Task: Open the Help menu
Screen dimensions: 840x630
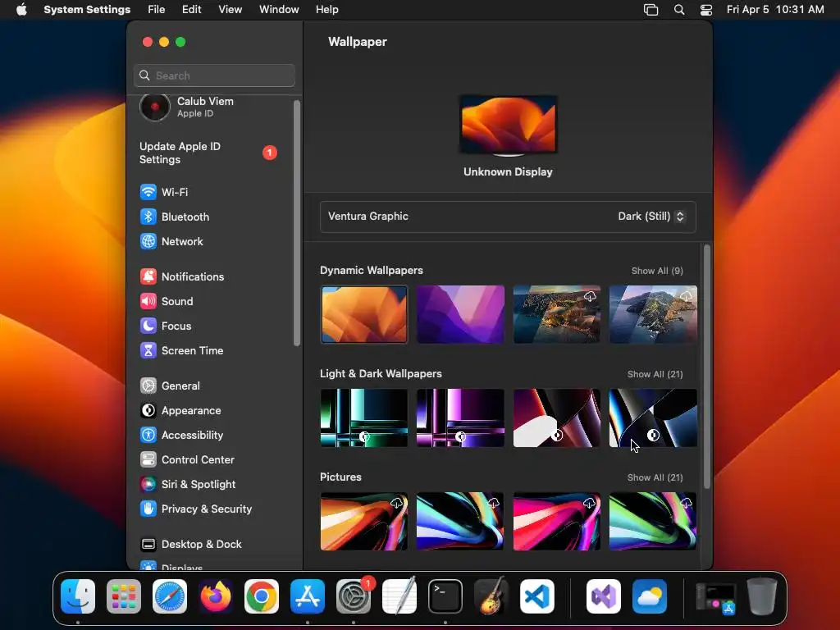Action: (x=326, y=10)
